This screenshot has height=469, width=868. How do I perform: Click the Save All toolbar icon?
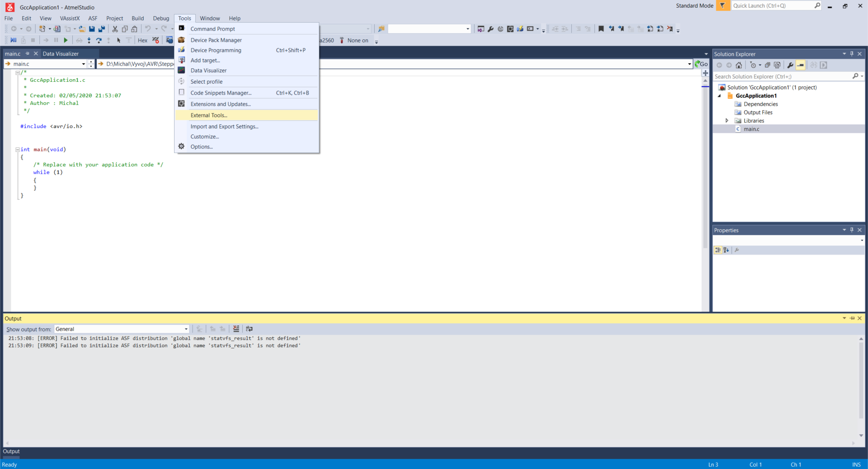(102, 29)
